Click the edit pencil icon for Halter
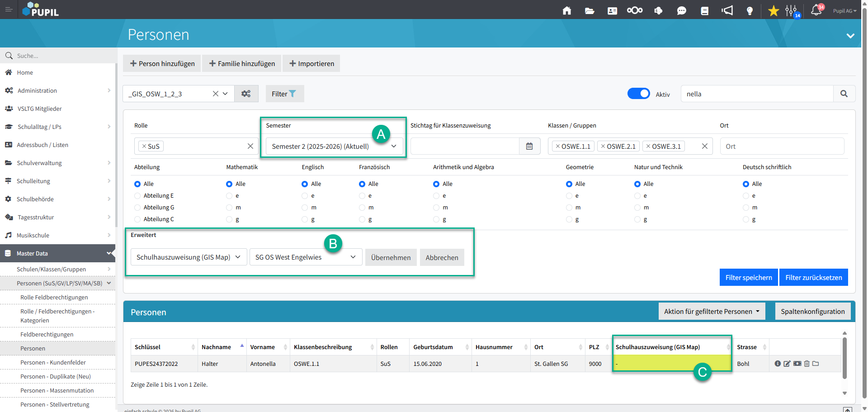The width and height of the screenshot is (868, 412). pyautogui.click(x=787, y=364)
